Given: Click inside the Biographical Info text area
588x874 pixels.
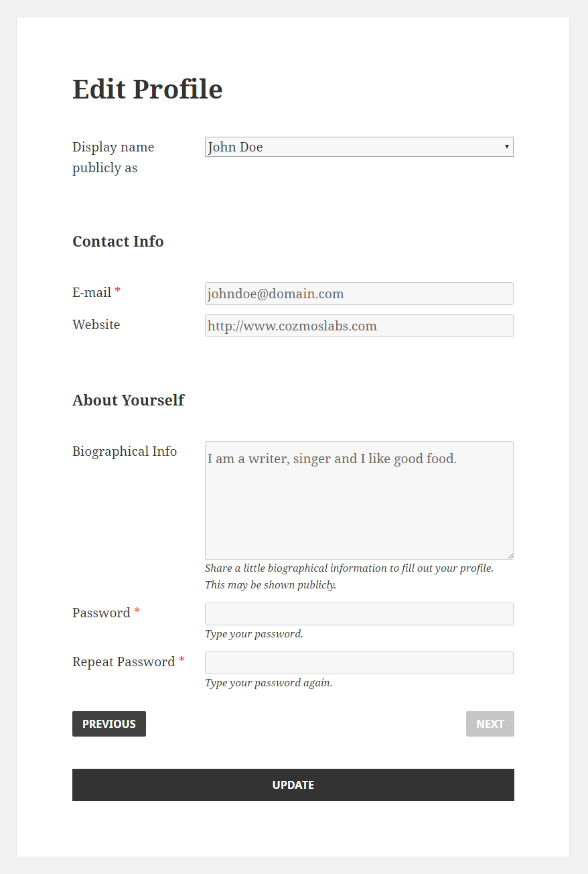Looking at the screenshot, I should [359, 500].
